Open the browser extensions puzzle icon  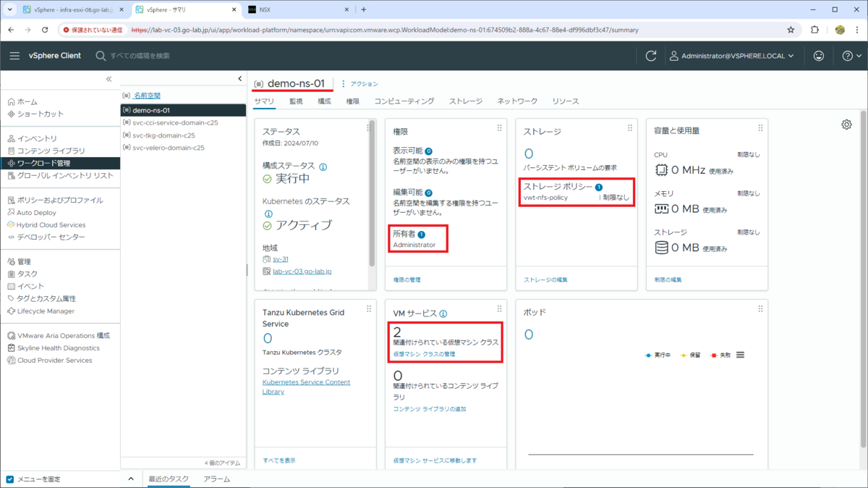814,30
